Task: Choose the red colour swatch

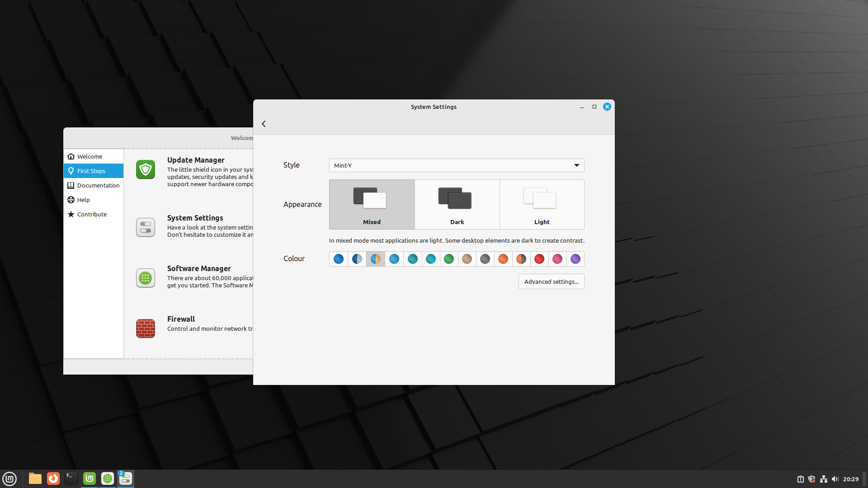Action: (x=539, y=259)
